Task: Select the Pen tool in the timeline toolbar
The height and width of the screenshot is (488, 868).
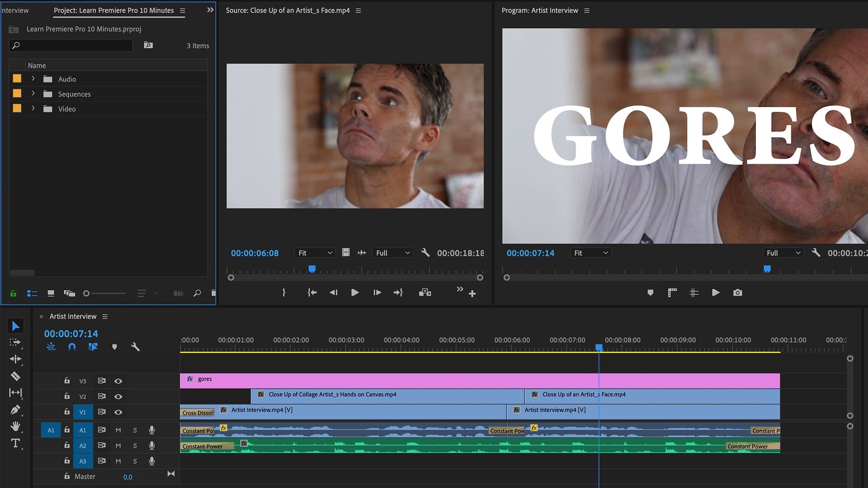Action: coord(16,409)
